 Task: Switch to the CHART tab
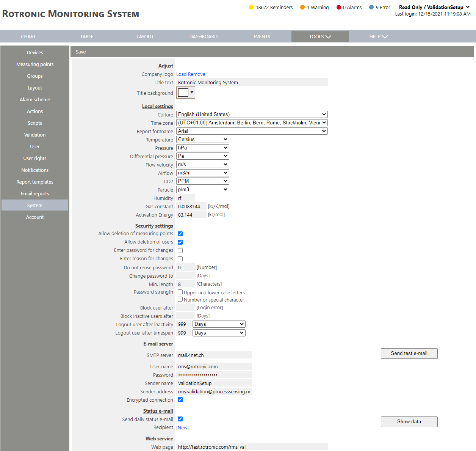pyautogui.click(x=28, y=36)
